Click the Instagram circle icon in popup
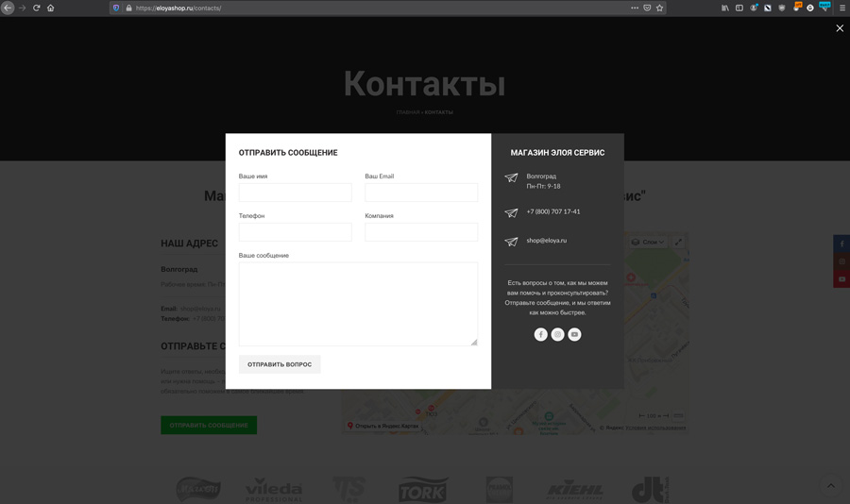The height and width of the screenshot is (504, 850). (x=557, y=334)
